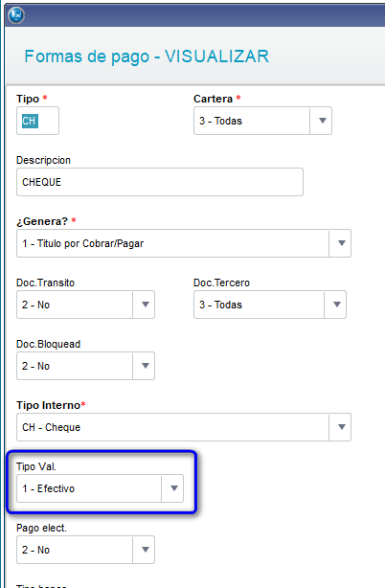The height and width of the screenshot is (588, 385).
Task: Click the ¿Genera? combo showing Titulo por Cobrar/Pagar
Action: pyautogui.click(x=184, y=243)
